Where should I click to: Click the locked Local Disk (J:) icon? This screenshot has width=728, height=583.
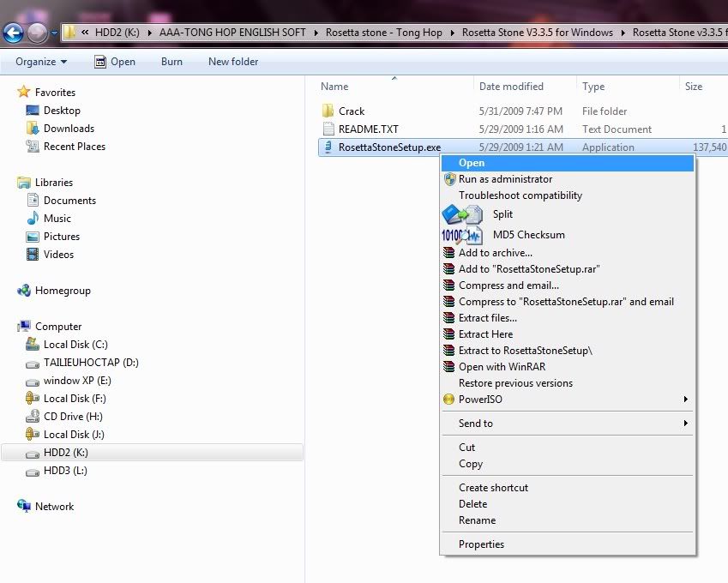(x=33, y=434)
